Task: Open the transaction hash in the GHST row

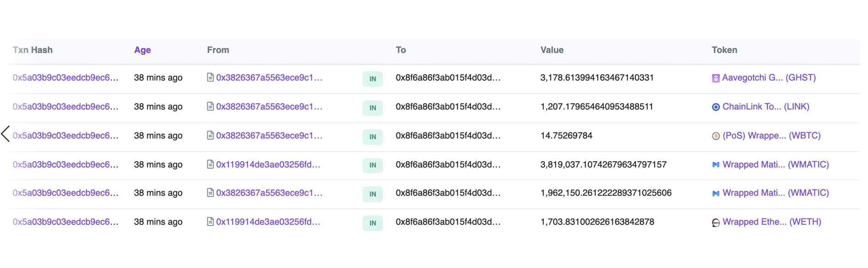Action: point(66,78)
